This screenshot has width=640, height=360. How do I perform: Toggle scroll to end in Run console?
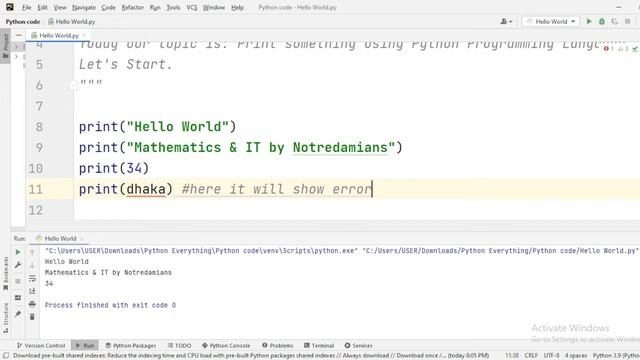(32, 291)
